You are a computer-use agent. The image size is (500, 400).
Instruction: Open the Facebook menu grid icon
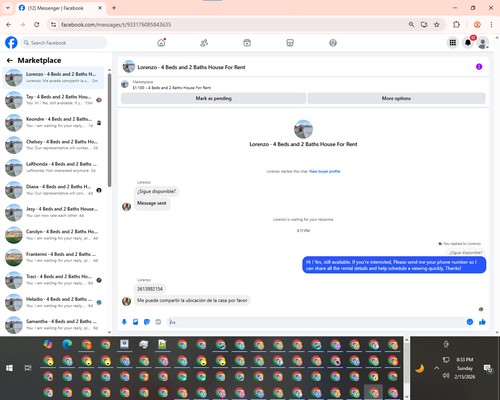click(453, 43)
